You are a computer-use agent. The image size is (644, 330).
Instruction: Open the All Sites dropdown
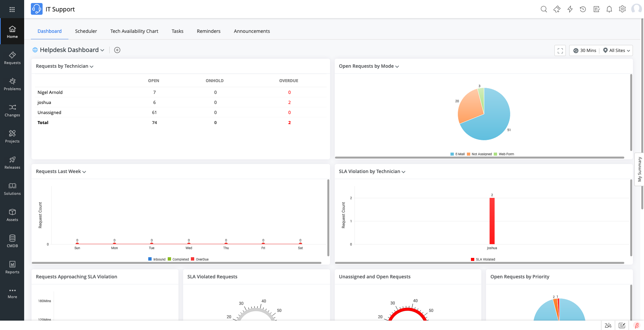tap(616, 50)
